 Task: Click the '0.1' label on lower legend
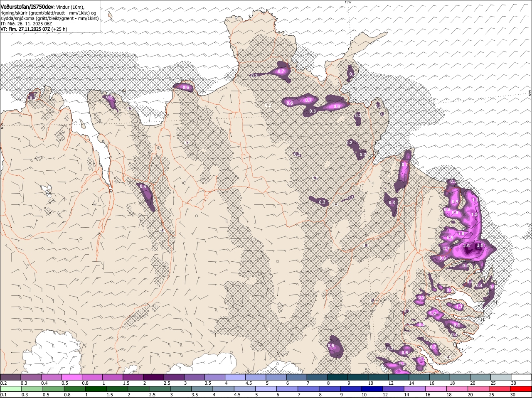[x=3, y=395]
